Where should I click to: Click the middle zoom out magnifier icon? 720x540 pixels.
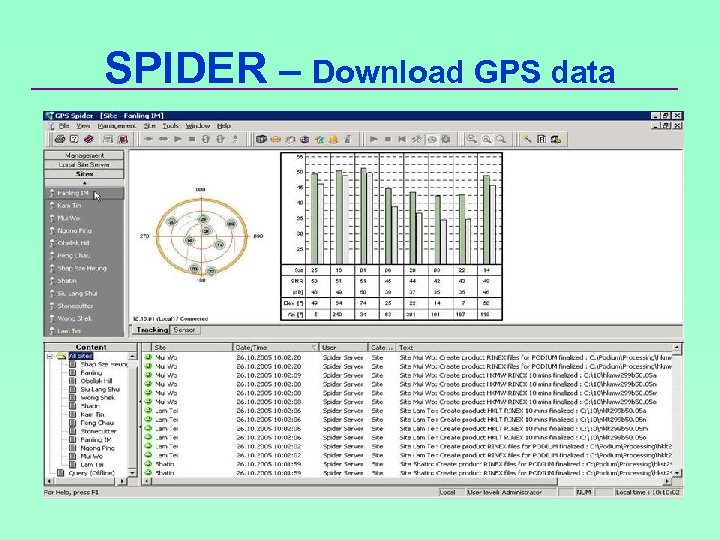pyautogui.click(x=487, y=139)
